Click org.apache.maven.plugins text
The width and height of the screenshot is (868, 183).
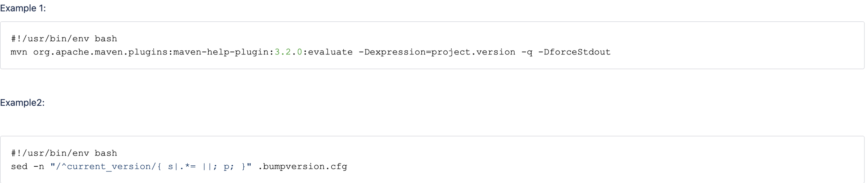100,52
